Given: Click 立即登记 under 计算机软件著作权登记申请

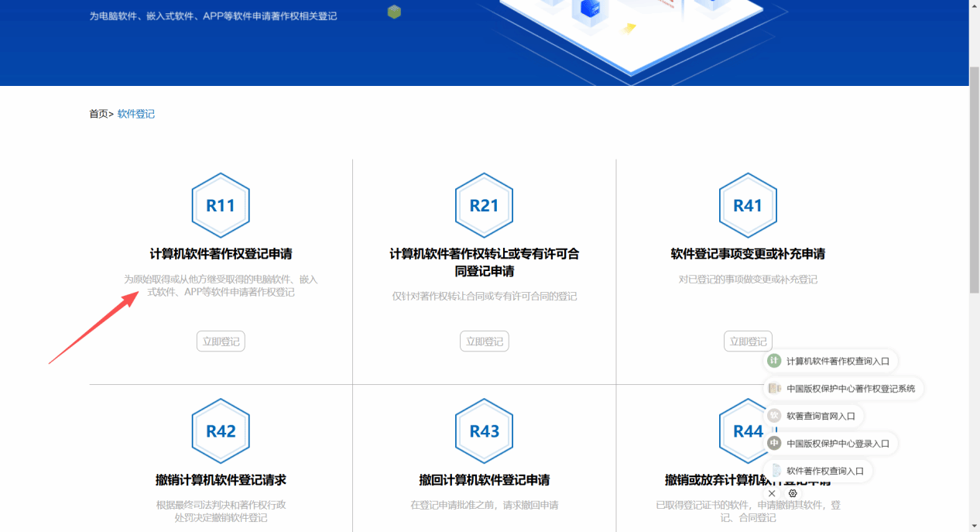Looking at the screenshot, I should (x=221, y=342).
